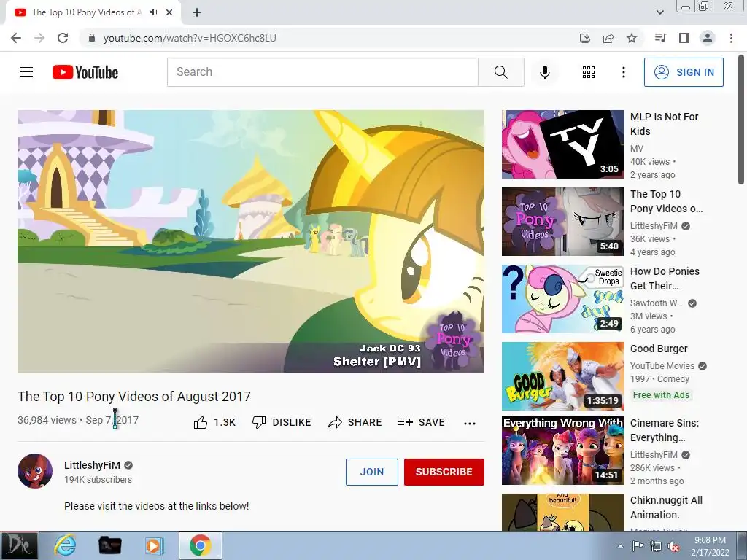Click 'Free with Ads' badge
Image resolution: width=747 pixels, height=560 pixels.
pyautogui.click(x=661, y=394)
